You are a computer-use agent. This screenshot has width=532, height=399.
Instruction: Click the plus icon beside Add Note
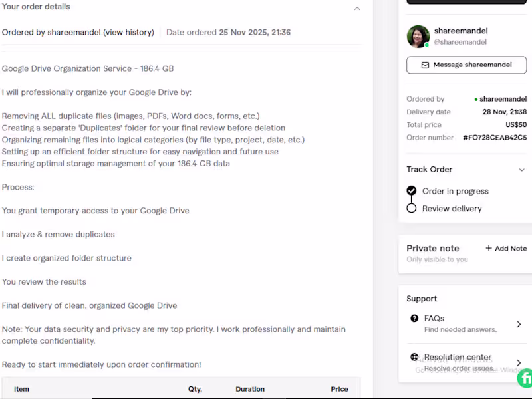click(x=489, y=248)
